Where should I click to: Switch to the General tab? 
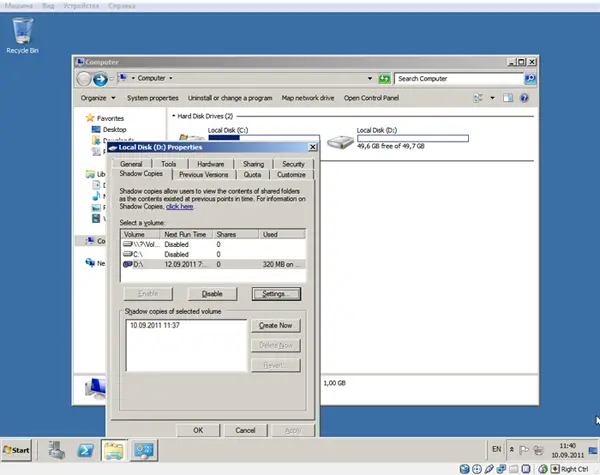(131, 164)
